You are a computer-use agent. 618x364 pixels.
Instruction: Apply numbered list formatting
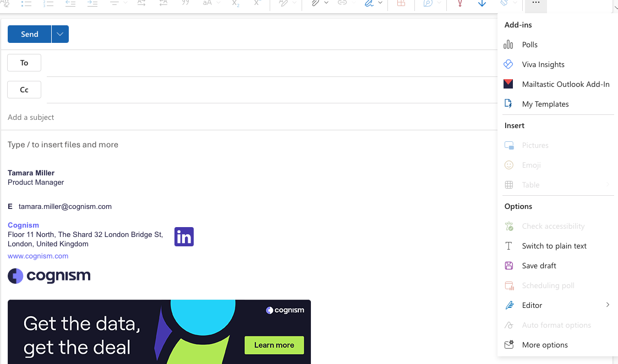pyautogui.click(x=48, y=3)
